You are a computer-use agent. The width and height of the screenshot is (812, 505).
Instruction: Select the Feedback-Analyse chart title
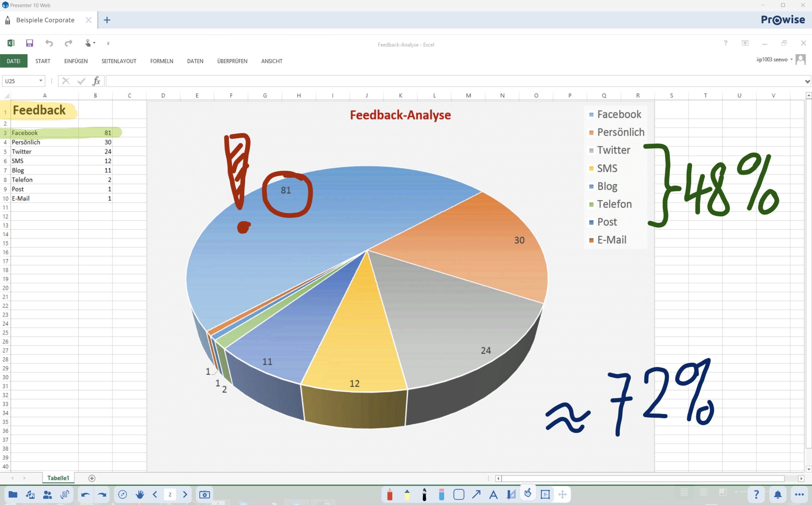coord(400,115)
